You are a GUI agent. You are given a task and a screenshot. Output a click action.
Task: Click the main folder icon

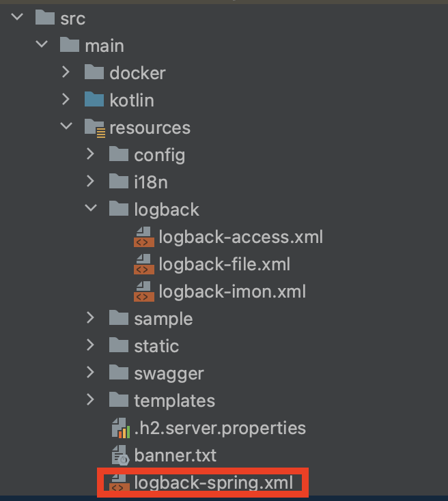pyautogui.click(x=70, y=44)
